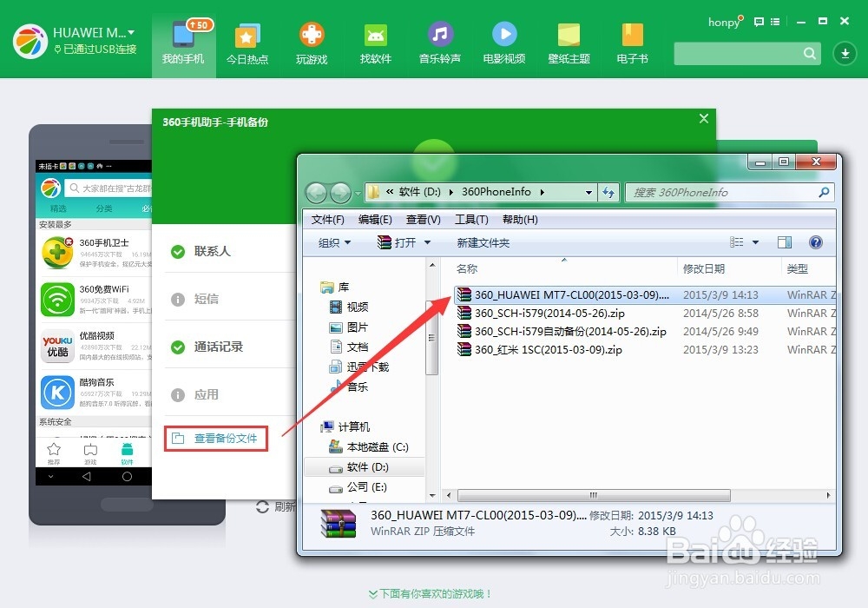868x608 pixels.
Task: Open the feedback message icon in title bar
Action: pos(759,22)
